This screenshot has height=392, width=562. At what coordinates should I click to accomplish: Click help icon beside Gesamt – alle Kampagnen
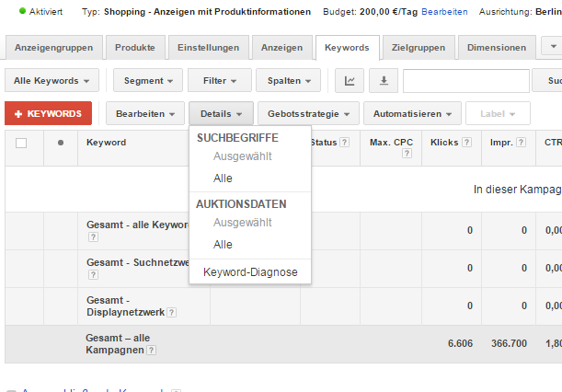pyautogui.click(x=152, y=350)
